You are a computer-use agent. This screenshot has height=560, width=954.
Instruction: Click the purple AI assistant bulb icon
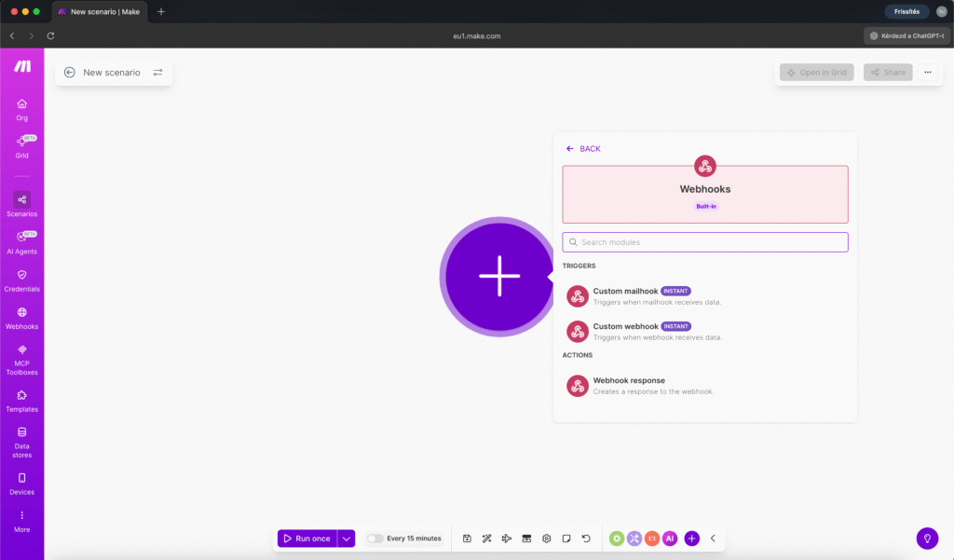tap(927, 539)
